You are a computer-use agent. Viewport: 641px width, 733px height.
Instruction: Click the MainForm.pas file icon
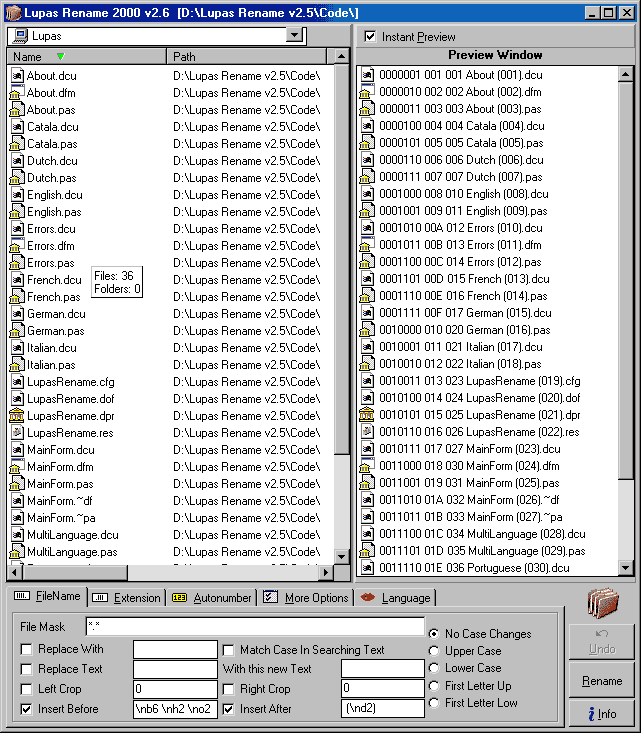(16, 484)
